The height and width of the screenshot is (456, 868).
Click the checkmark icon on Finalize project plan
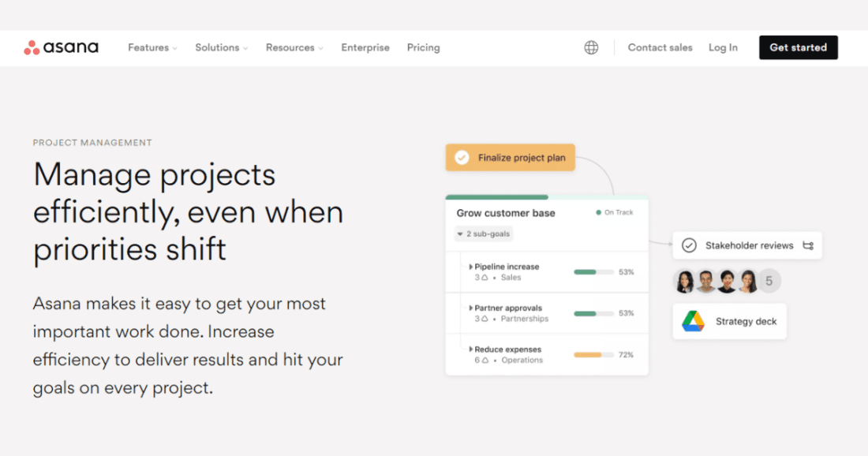point(462,158)
